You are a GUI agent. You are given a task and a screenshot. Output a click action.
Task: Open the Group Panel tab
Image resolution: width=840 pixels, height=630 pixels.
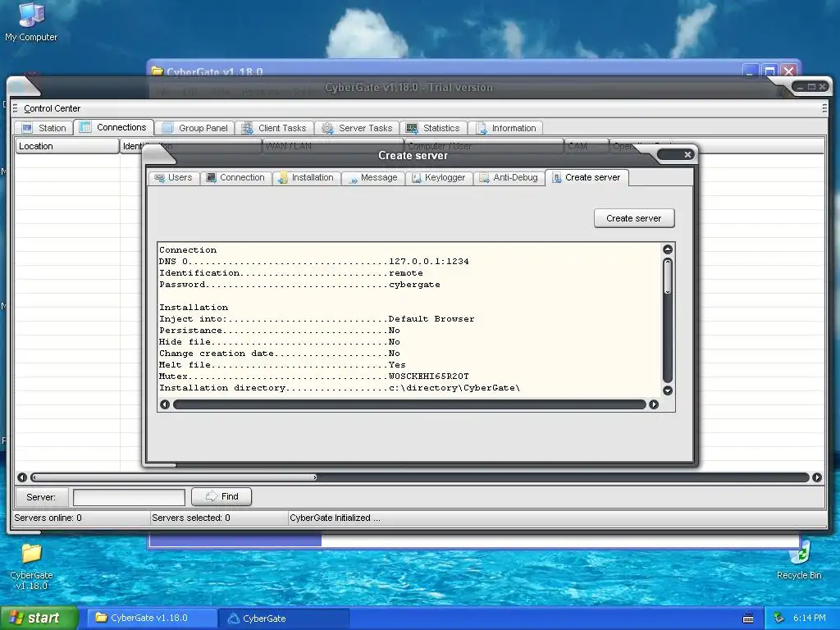point(194,128)
